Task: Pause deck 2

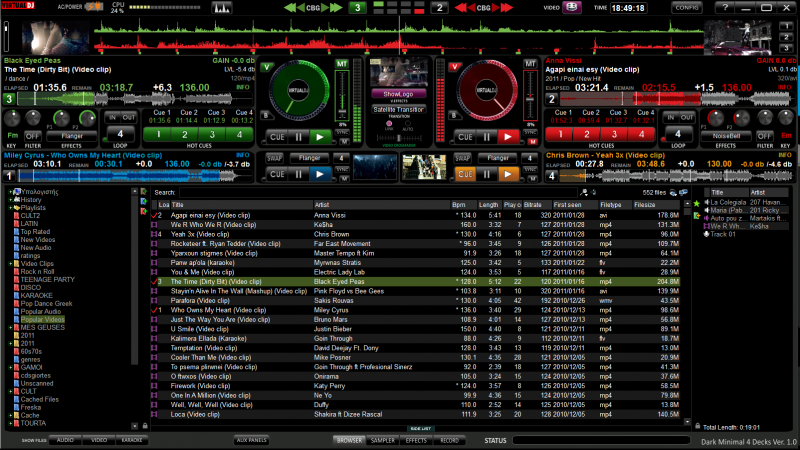Action: pos(486,137)
